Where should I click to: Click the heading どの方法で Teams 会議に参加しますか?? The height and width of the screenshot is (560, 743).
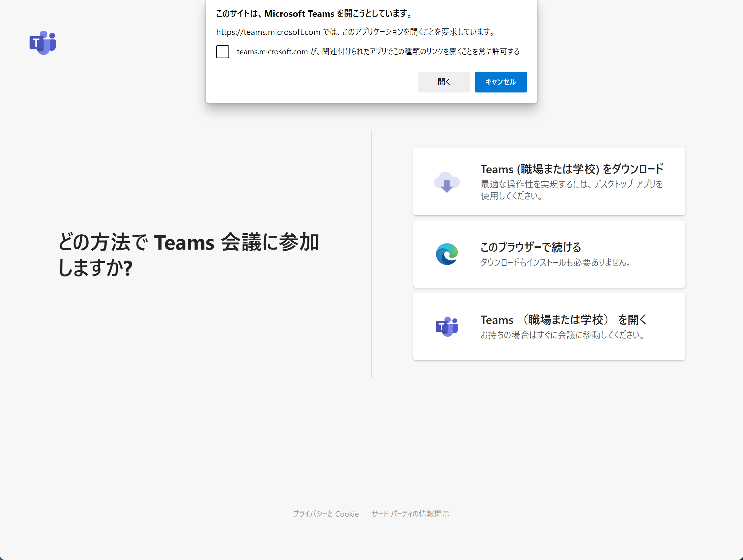(188, 255)
